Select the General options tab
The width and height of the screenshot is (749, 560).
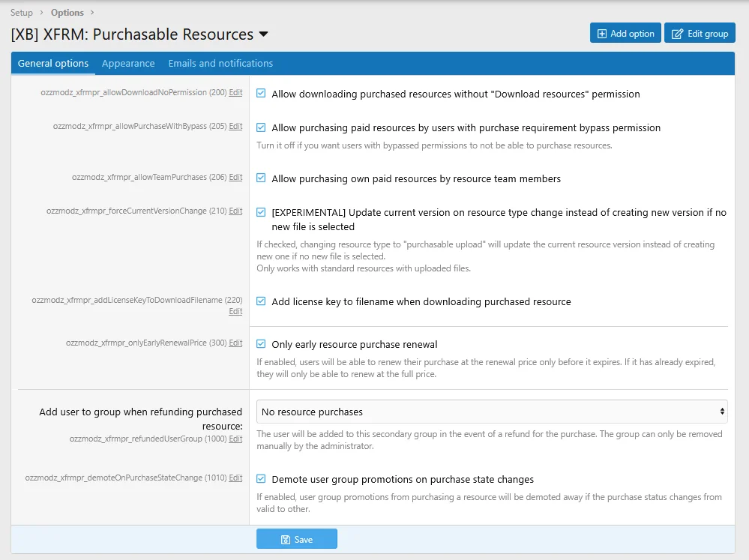pos(53,64)
